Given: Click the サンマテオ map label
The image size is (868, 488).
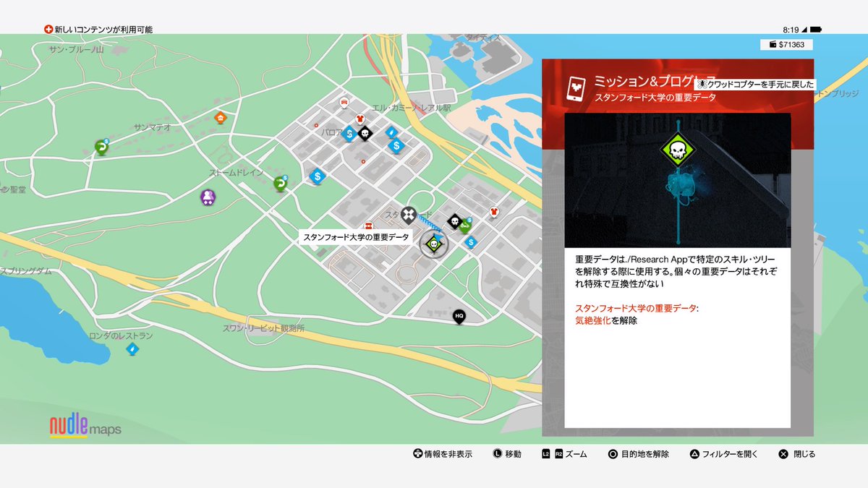Looking at the screenshot, I should [x=152, y=127].
